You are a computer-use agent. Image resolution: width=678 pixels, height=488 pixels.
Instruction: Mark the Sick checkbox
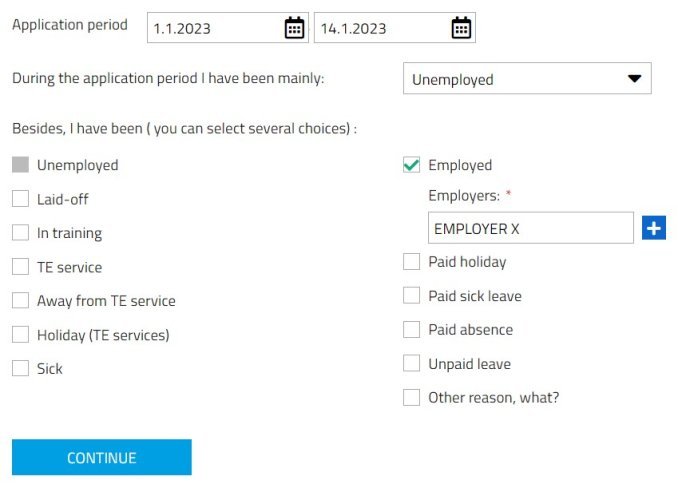pyautogui.click(x=20, y=368)
